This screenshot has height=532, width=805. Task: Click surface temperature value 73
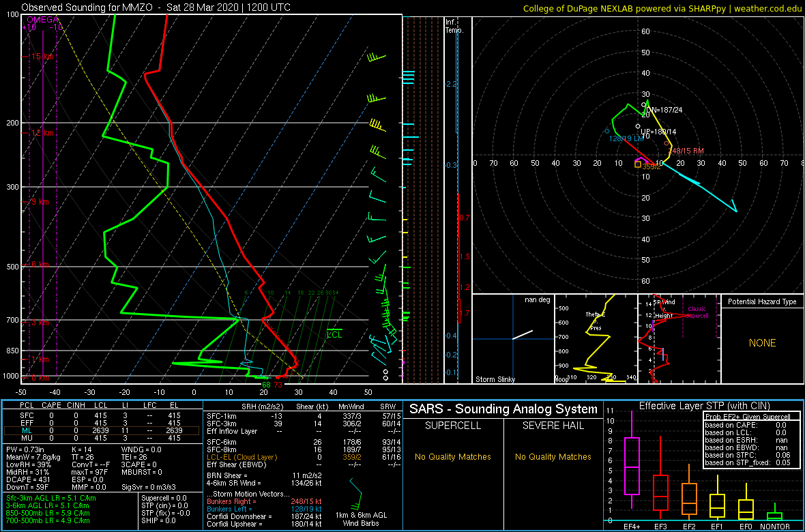tap(278, 385)
